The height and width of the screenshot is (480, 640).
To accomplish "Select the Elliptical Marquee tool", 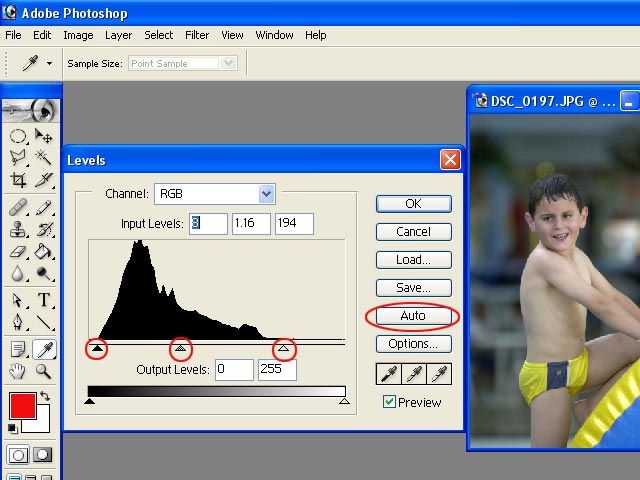I will [18, 136].
